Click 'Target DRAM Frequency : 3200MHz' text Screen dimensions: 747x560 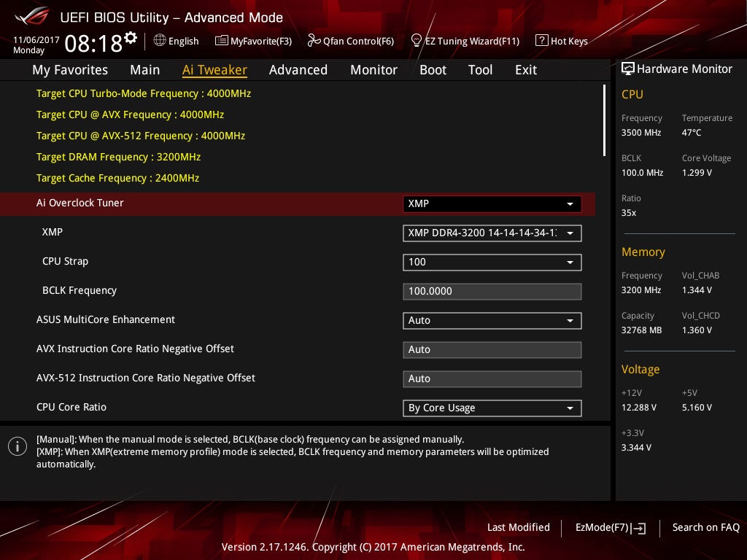pos(118,157)
